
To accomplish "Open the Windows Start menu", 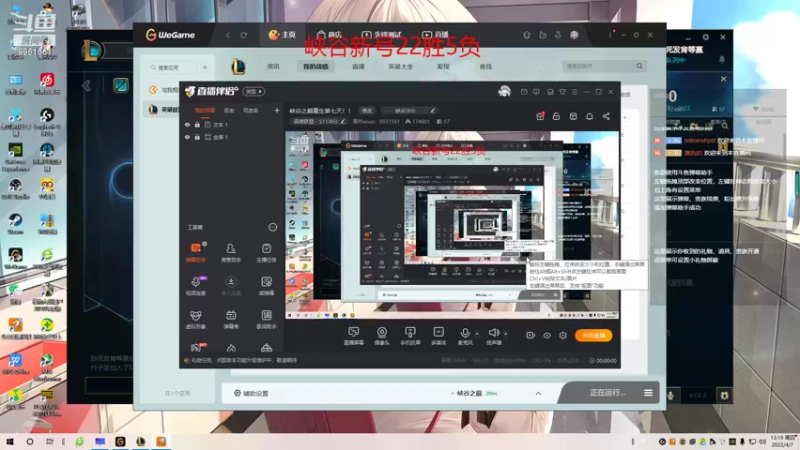I will click(x=10, y=442).
